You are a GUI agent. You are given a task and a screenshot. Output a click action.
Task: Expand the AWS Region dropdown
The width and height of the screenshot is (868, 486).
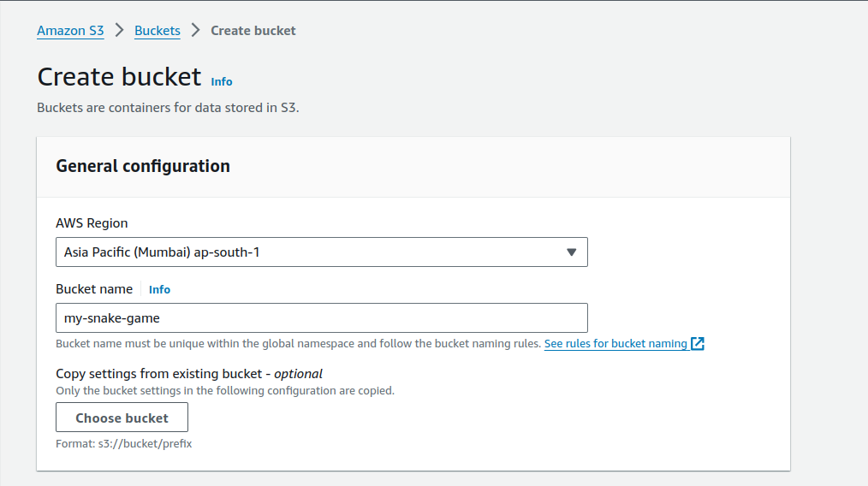click(322, 252)
